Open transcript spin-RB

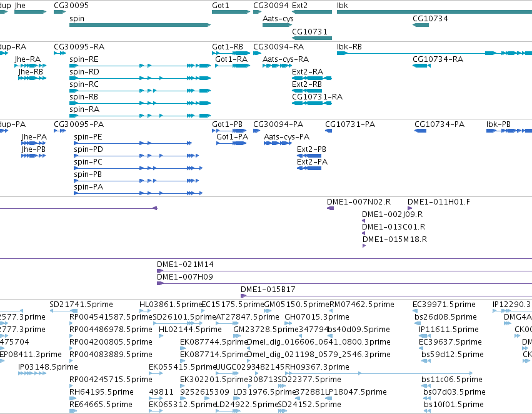140,103
